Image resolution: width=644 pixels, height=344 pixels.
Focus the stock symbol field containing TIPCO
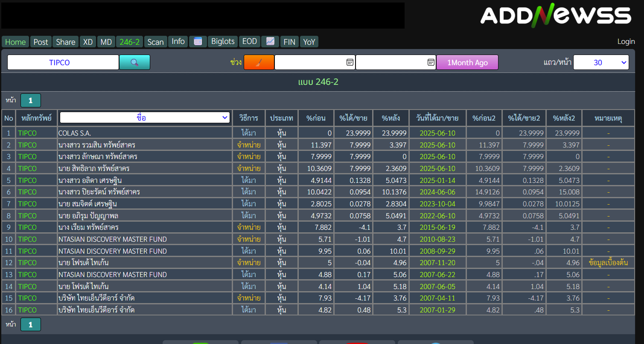pyautogui.click(x=63, y=62)
